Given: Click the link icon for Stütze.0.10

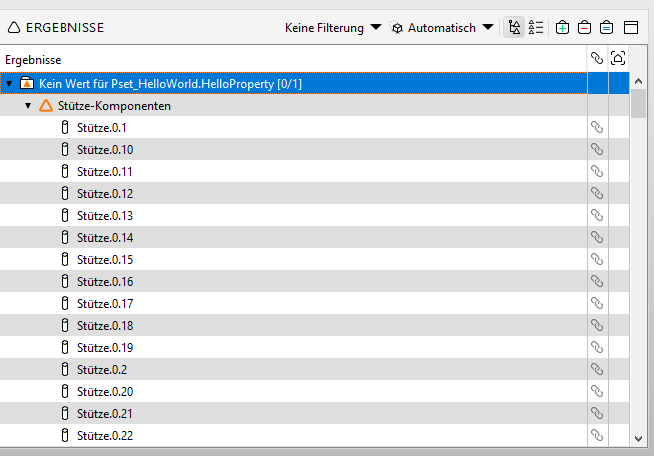Looking at the screenshot, I should point(597,149).
